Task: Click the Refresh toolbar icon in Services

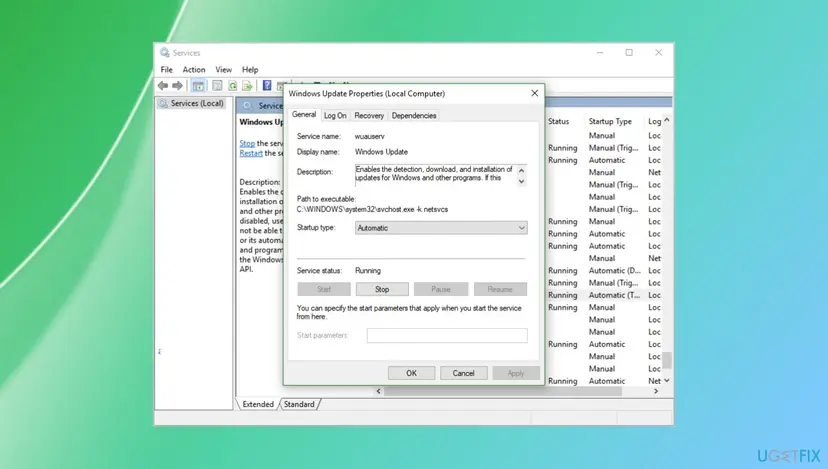Action: 232,86
